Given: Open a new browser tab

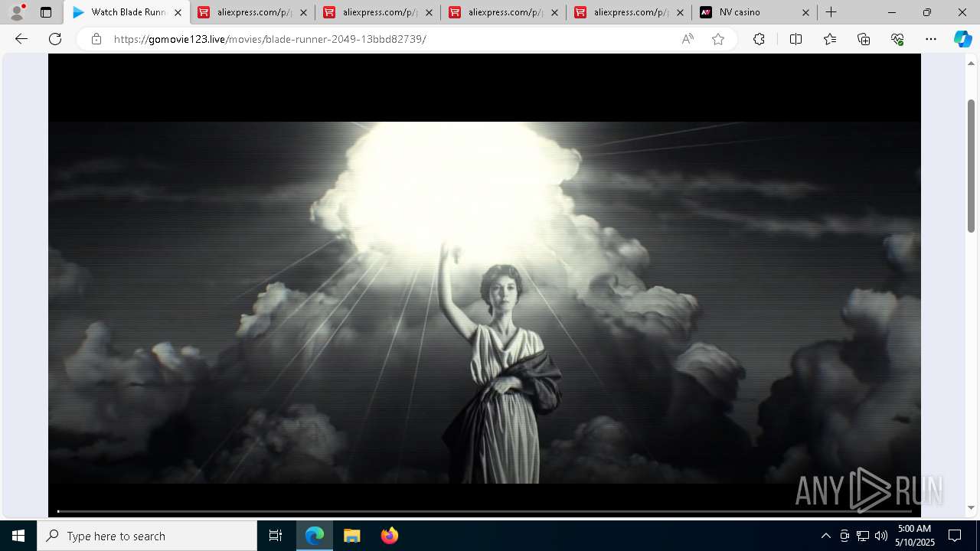Looking at the screenshot, I should 831,12.
